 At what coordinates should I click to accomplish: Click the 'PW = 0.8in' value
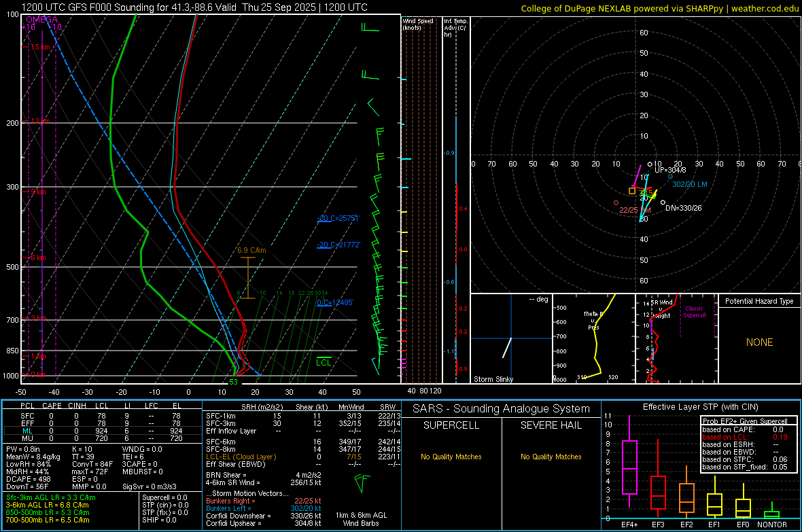pos(23,449)
